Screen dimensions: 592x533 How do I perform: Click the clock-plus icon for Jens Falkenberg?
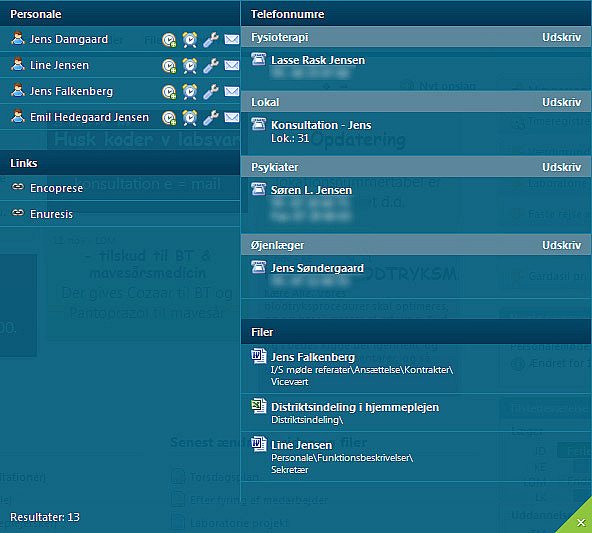point(169,92)
